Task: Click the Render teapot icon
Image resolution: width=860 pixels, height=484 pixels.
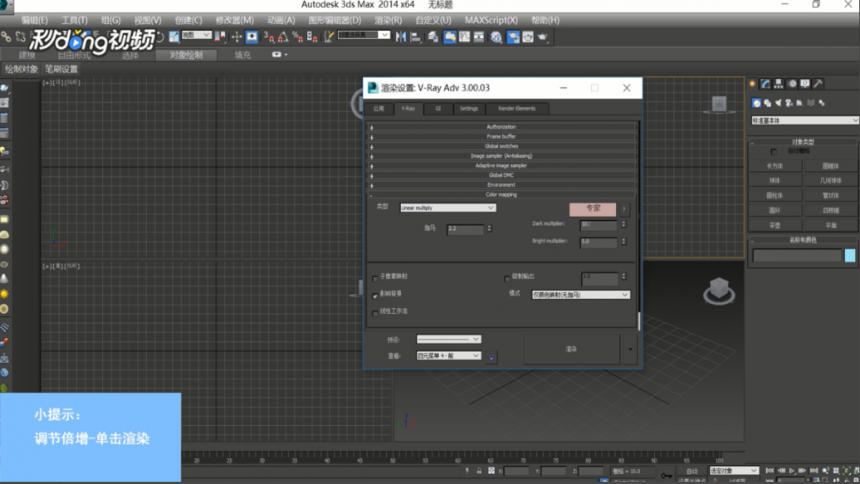Action: point(543,37)
